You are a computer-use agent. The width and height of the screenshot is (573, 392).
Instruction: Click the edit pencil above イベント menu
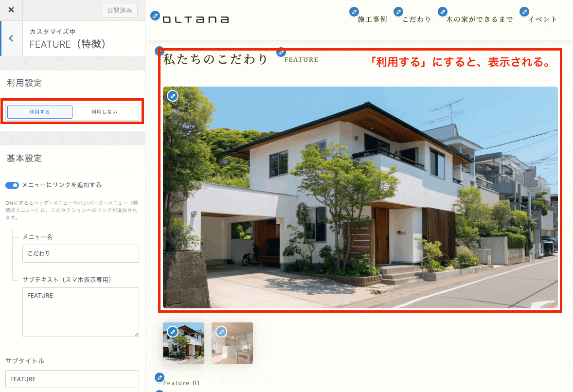click(x=524, y=12)
